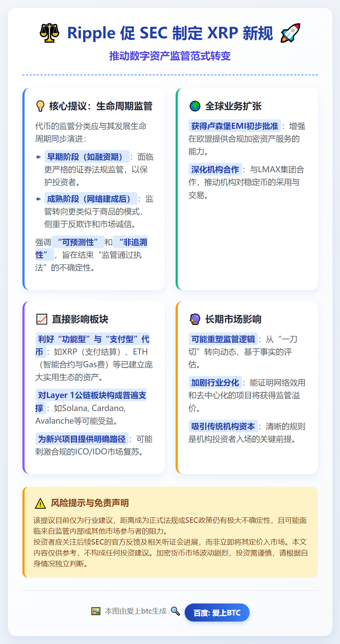Click the text 刺激合规的ICO/IDO市场复苏
The image size is (340, 644).
[x=89, y=452]
